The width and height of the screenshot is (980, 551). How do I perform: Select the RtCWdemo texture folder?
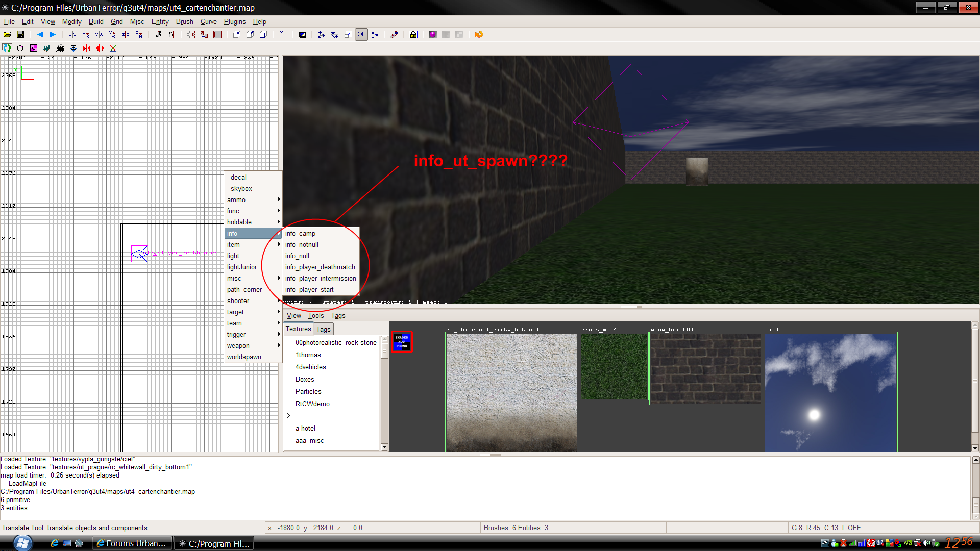(312, 404)
